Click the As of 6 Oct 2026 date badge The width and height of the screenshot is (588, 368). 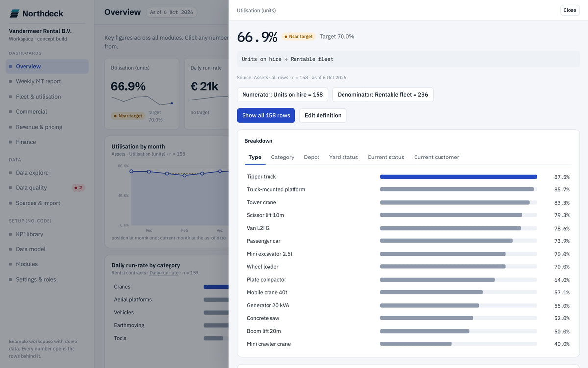click(x=171, y=12)
